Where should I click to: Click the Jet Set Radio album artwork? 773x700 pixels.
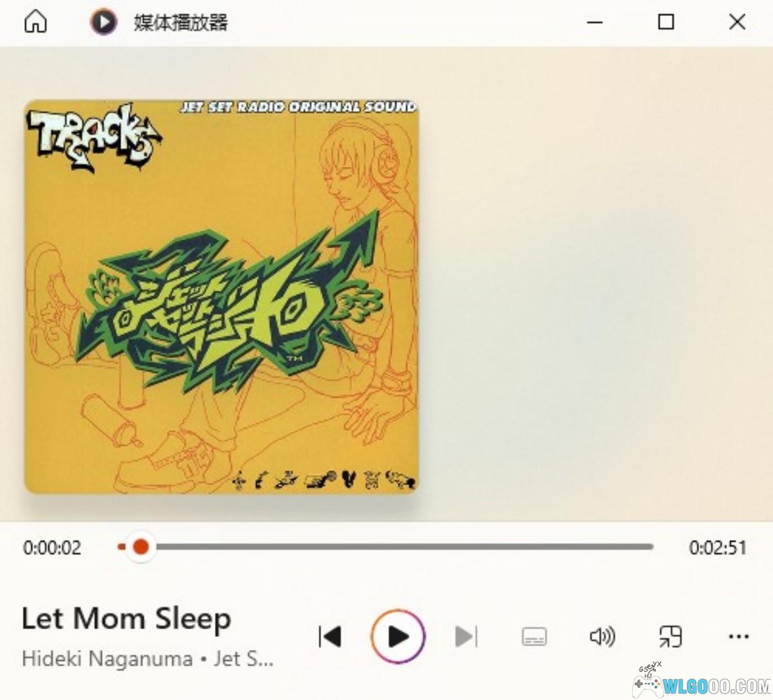click(x=221, y=296)
